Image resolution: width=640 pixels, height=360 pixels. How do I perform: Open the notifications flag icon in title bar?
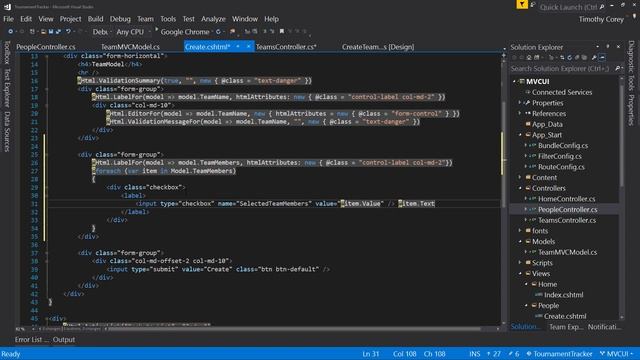coord(522,4)
